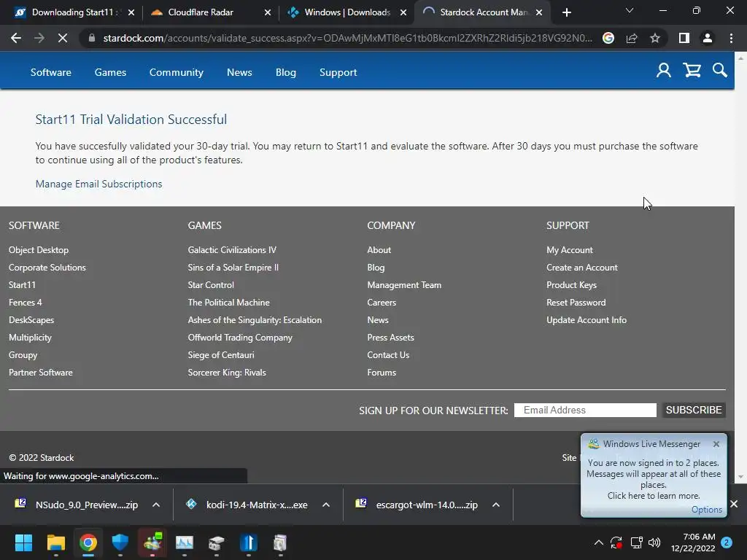
Task: Click the network tray icon
Action: pos(636,542)
